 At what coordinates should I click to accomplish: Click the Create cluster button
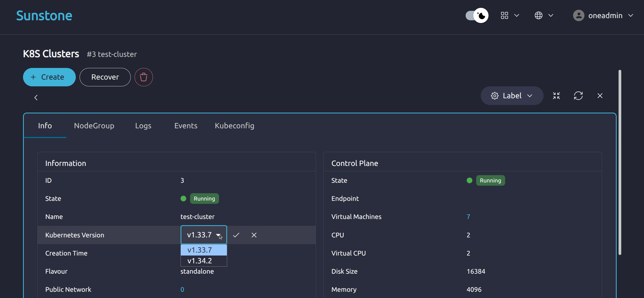point(49,77)
